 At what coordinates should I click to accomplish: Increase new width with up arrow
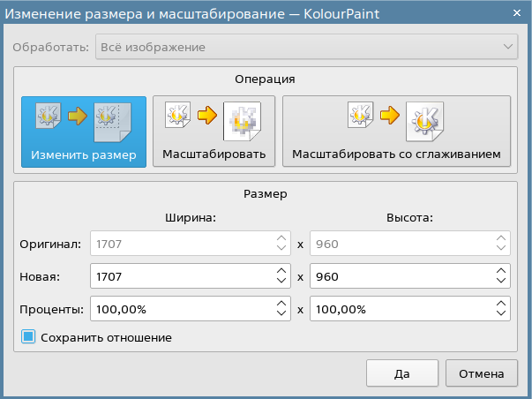(x=281, y=271)
